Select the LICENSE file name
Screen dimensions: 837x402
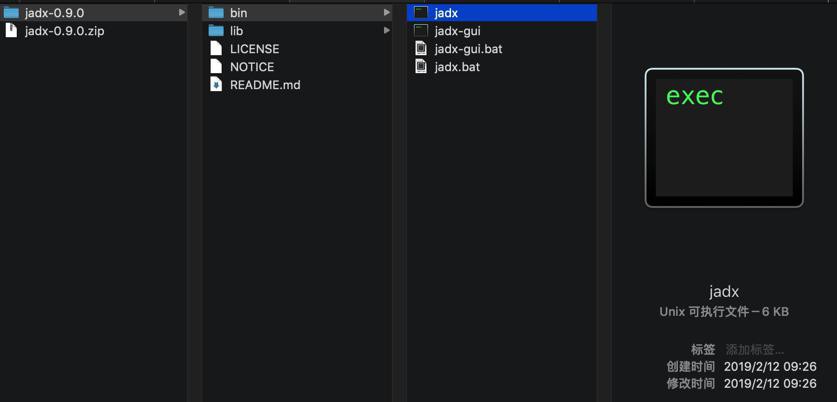[x=254, y=49]
